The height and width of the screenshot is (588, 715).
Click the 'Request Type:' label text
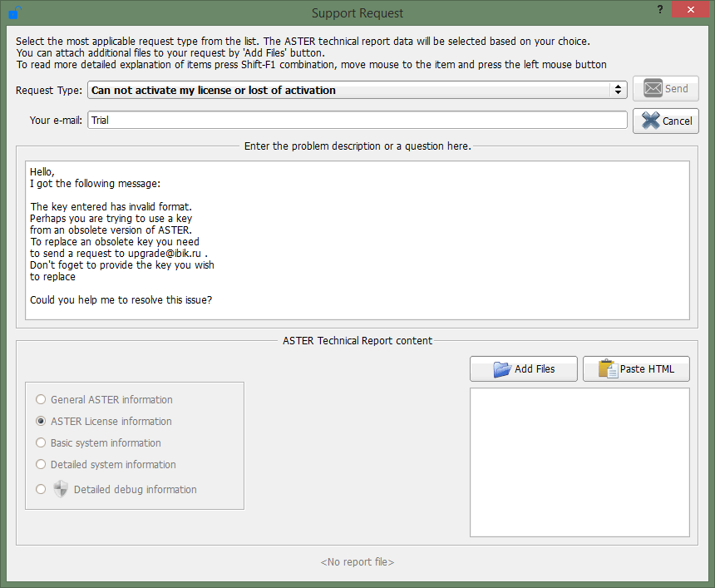tap(49, 90)
